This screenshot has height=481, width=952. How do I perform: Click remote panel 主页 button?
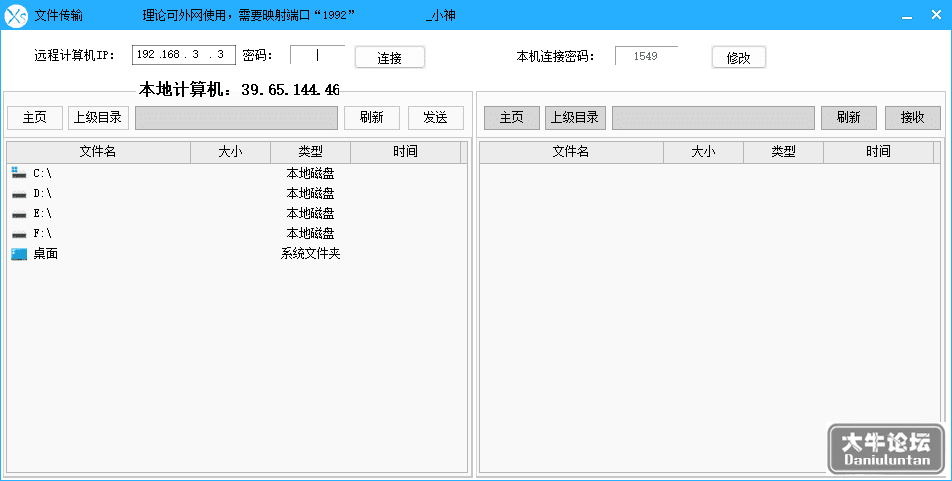tap(512, 118)
